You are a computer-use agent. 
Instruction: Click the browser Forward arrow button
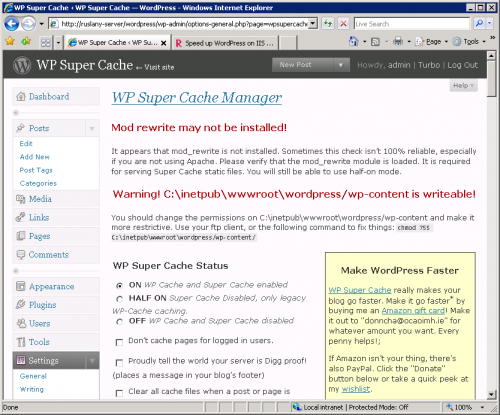click(x=28, y=24)
